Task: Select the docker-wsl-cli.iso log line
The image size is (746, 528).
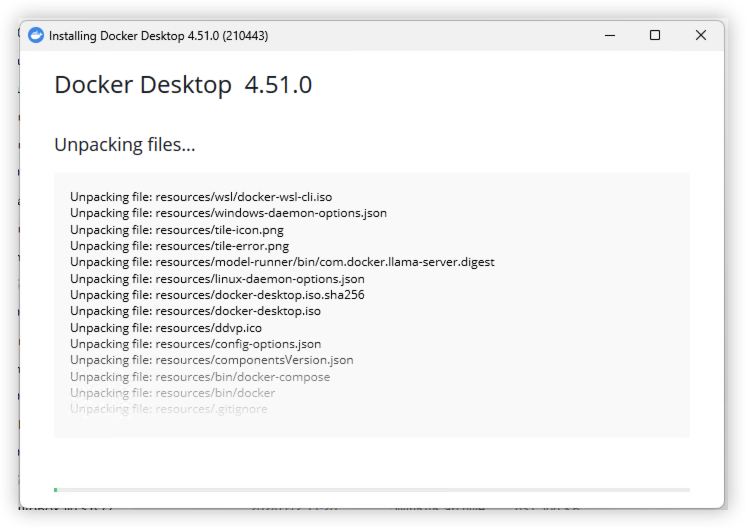Action: click(x=201, y=197)
